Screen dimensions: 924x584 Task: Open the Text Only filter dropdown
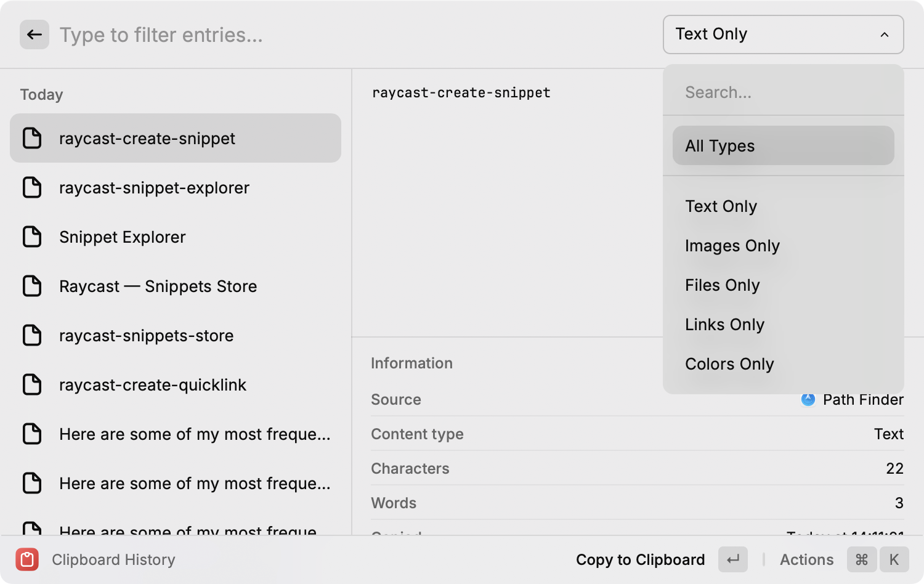click(783, 34)
